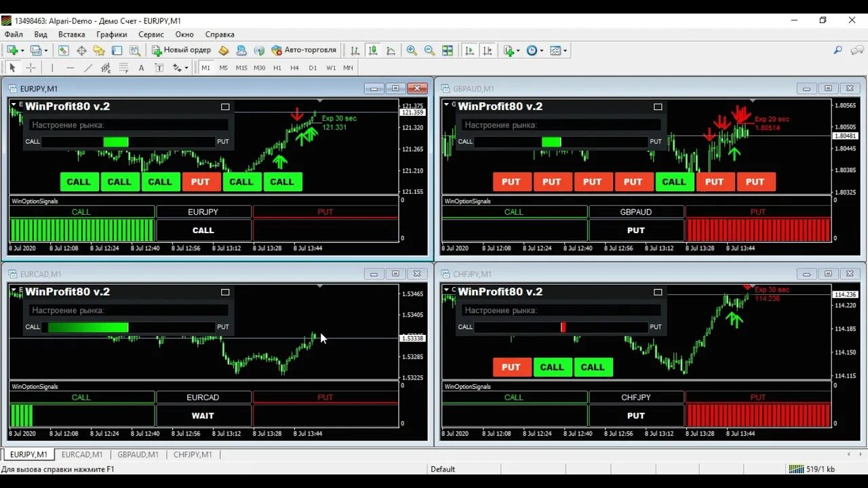Select the H1 timeframe

tap(277, 68)
